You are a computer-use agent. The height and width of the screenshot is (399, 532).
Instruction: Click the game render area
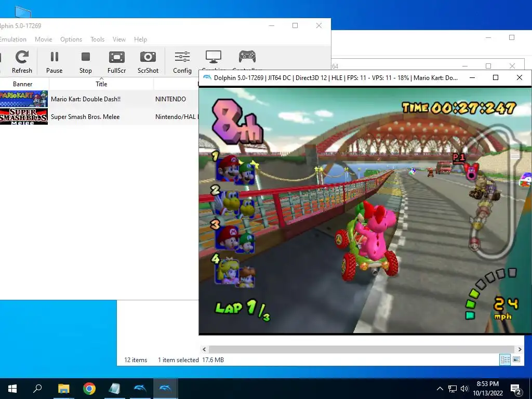click(x=365, y=210)
